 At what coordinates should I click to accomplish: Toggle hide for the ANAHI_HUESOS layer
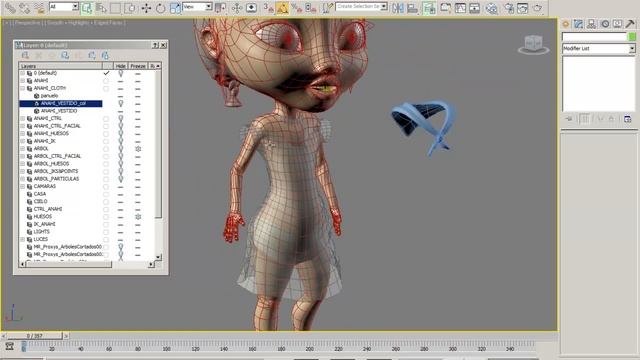(x=121, y=133)
